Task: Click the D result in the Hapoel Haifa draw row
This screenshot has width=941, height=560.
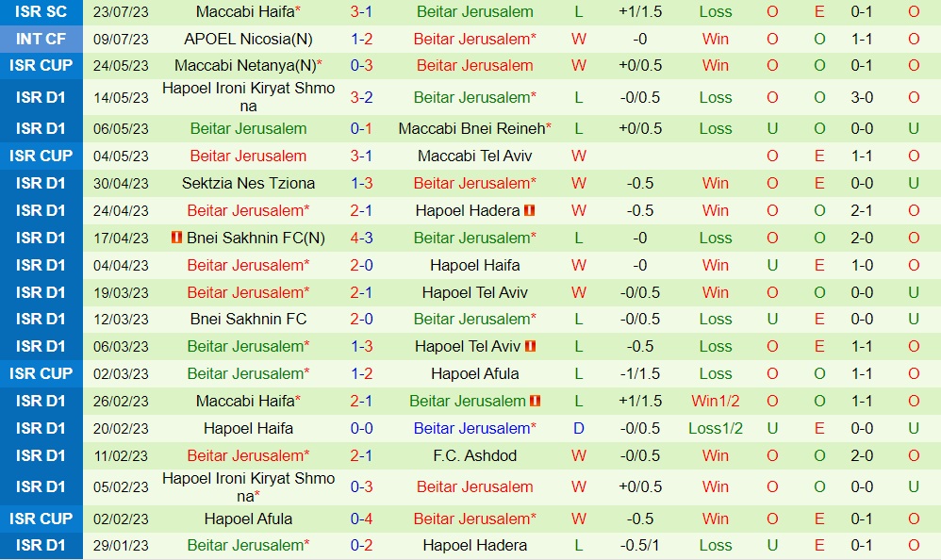Action: [x=579, y=429]
